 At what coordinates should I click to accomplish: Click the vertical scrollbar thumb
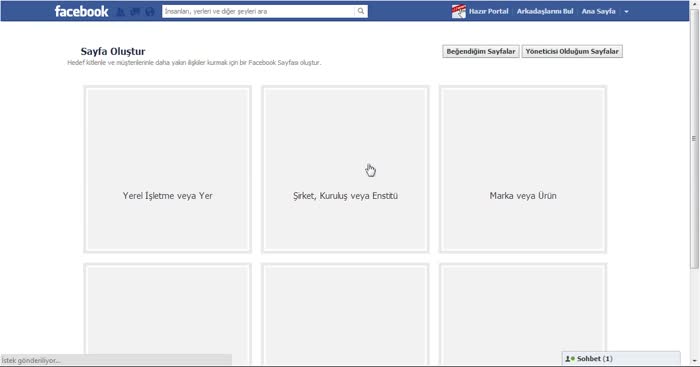pyautogui.click(x=694, y=138)
